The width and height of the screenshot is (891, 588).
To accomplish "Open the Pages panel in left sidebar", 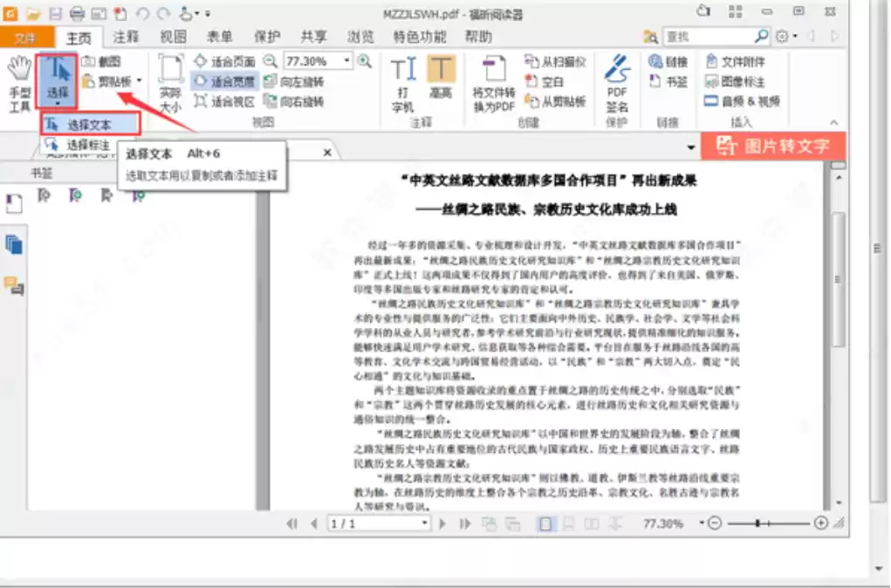I will [14, 244].
